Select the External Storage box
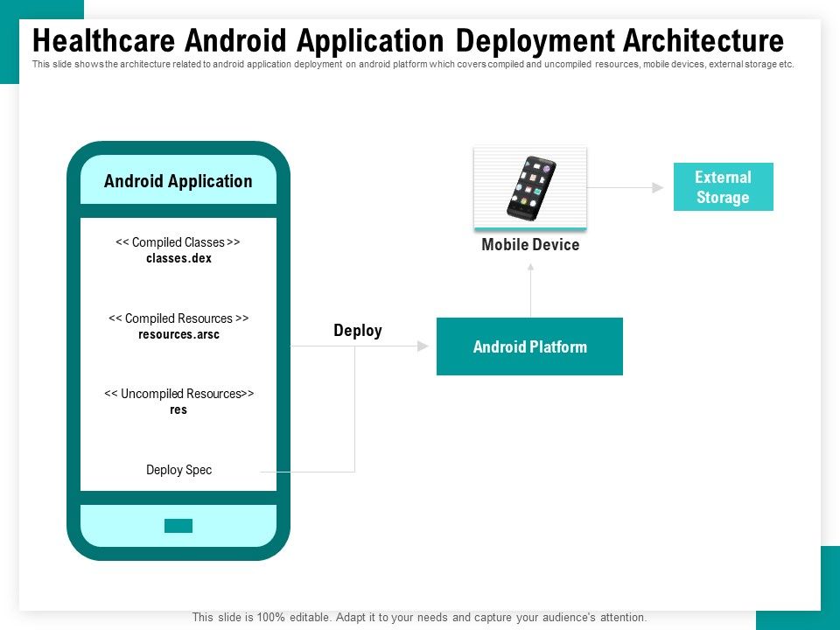 point(724,187)
